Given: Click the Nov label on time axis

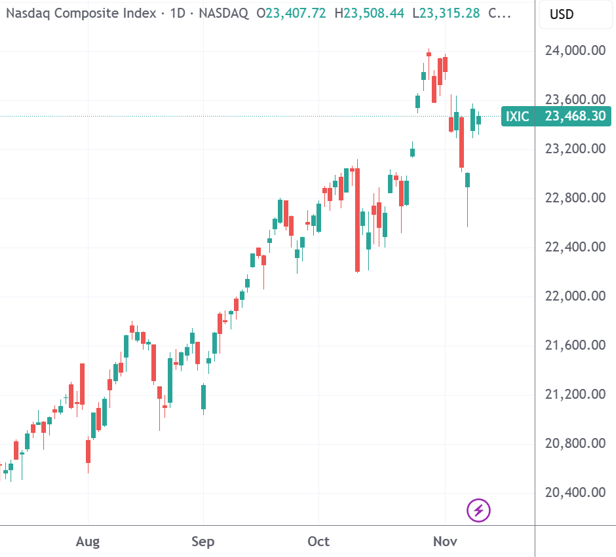Looking at the screenshot, I should click(445, 541).
